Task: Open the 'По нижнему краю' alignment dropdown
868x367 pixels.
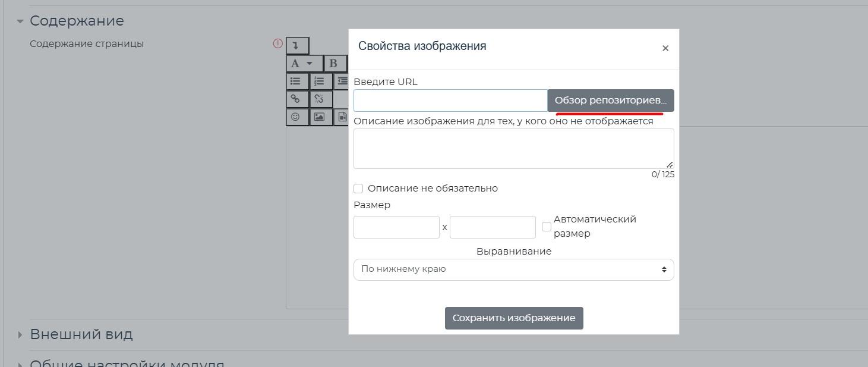Action: [x=513, y=269]
